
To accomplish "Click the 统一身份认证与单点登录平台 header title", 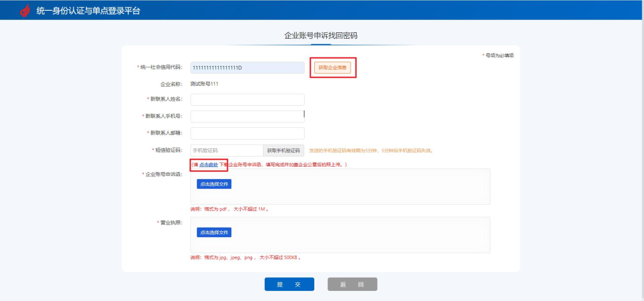I will 88,11.
